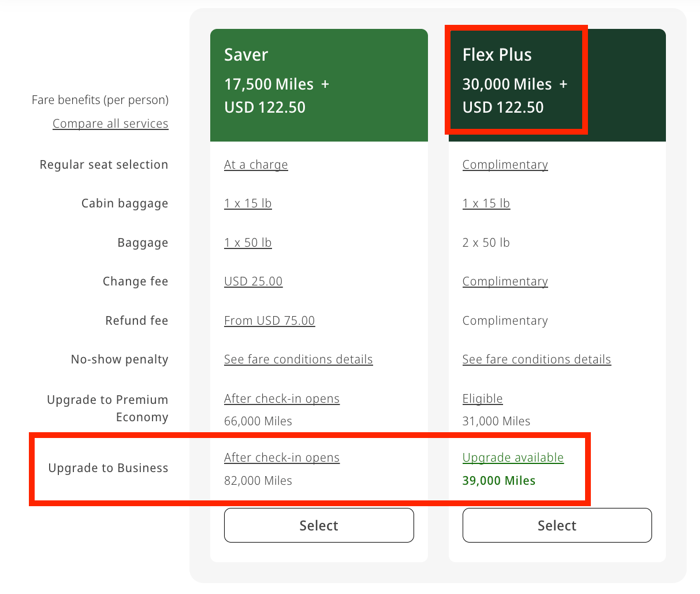
Task: Click the 'No-show penalty' row label
Action: tap(120, 359)
